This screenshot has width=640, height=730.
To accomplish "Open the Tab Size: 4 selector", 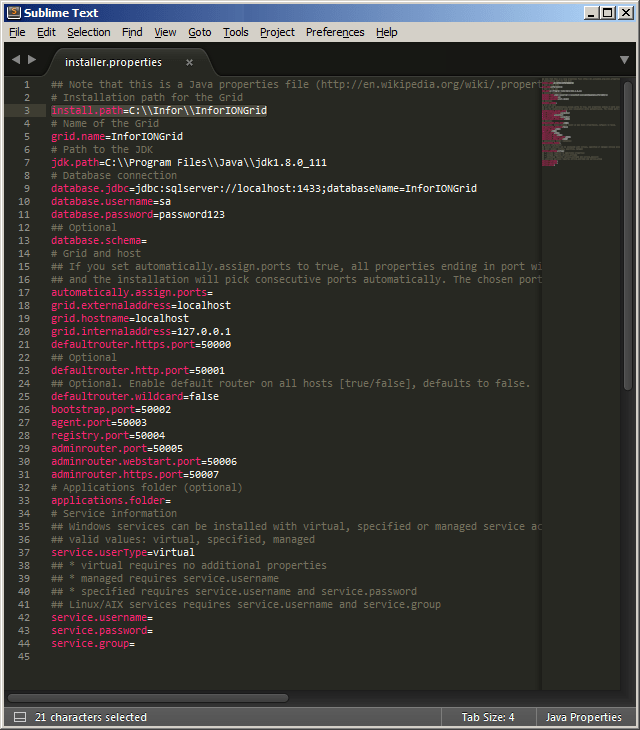I will pos(488,717).
